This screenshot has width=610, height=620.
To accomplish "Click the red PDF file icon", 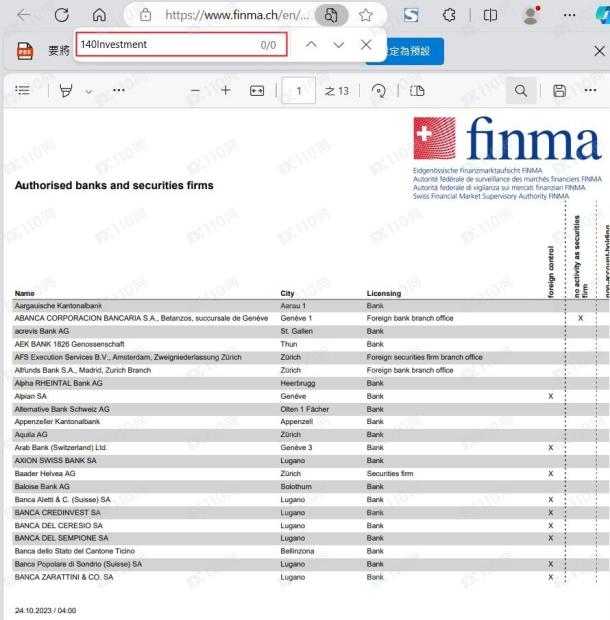I will [25, 51].
